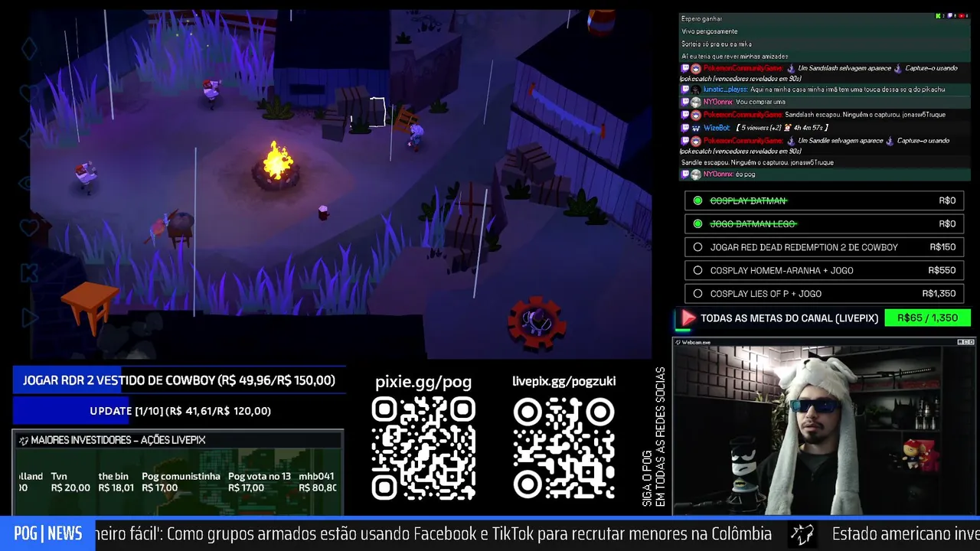Click the red gear icon in the game view
Screen dimensions: 980x551
click(x=536, y=322)
